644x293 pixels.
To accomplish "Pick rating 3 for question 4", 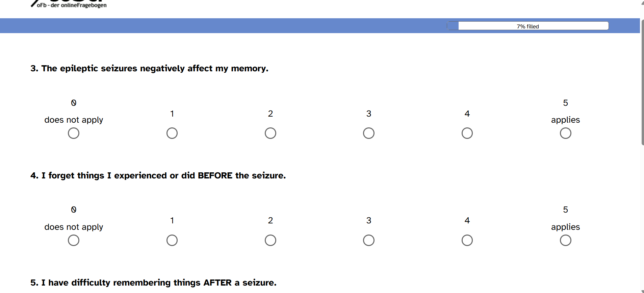I will [368, 240].
